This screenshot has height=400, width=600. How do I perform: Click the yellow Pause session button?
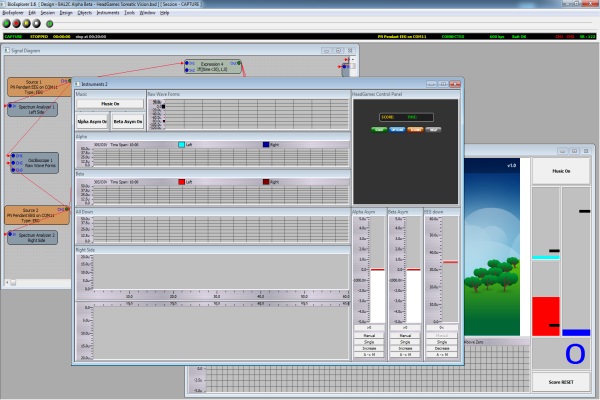[26, 24]
